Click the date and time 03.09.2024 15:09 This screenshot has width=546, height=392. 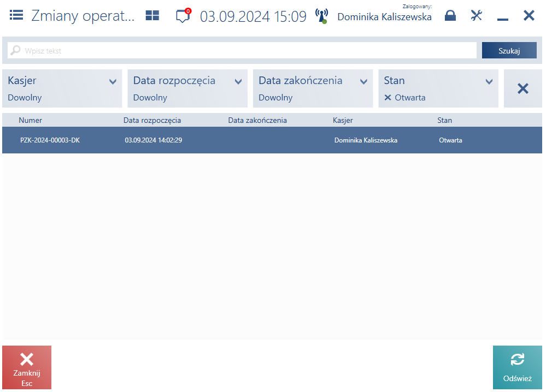[253, 16]
